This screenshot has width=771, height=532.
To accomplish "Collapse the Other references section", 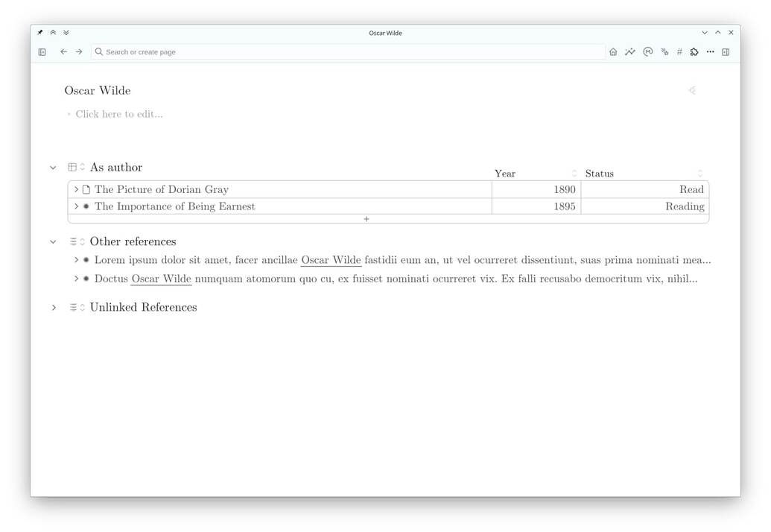I will [53, 241].
